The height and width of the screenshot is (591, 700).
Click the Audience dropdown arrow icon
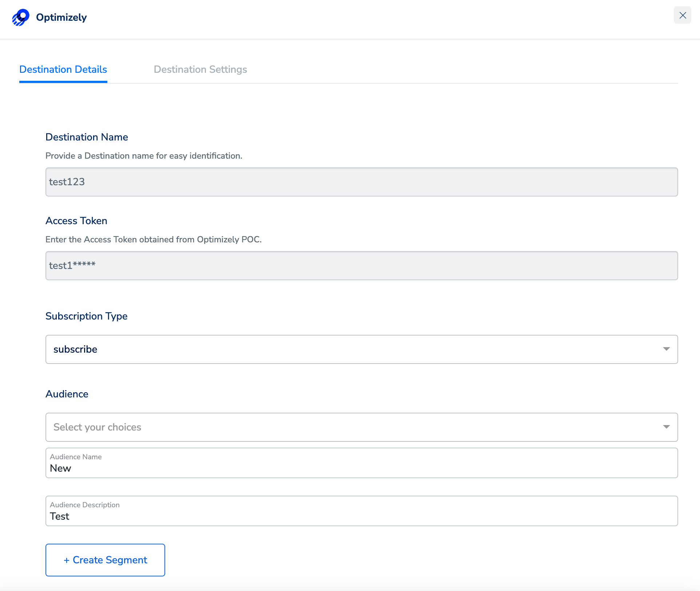tap(666, 427)
